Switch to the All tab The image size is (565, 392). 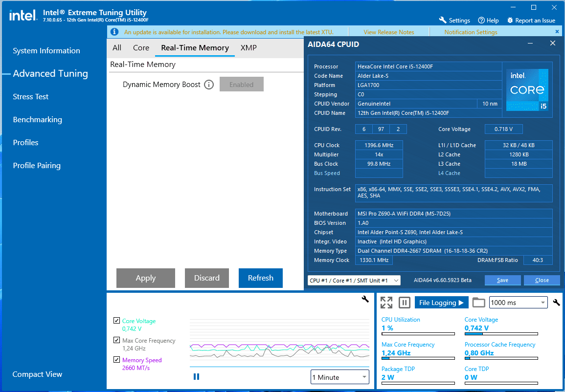click(117, 48)
